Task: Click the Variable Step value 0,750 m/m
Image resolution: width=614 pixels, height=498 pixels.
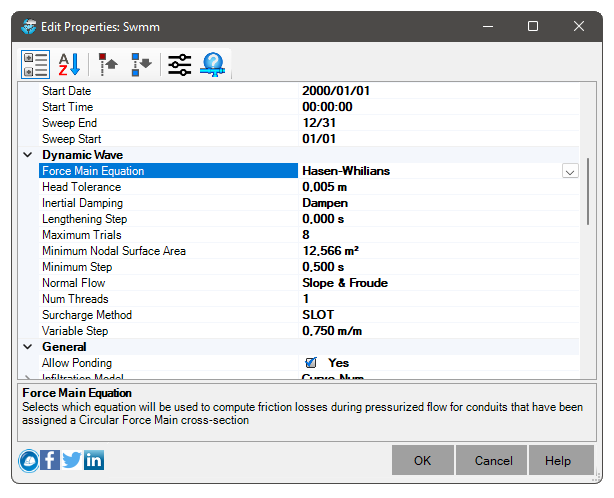Action: pyautogui.click(x=332, y=331)
